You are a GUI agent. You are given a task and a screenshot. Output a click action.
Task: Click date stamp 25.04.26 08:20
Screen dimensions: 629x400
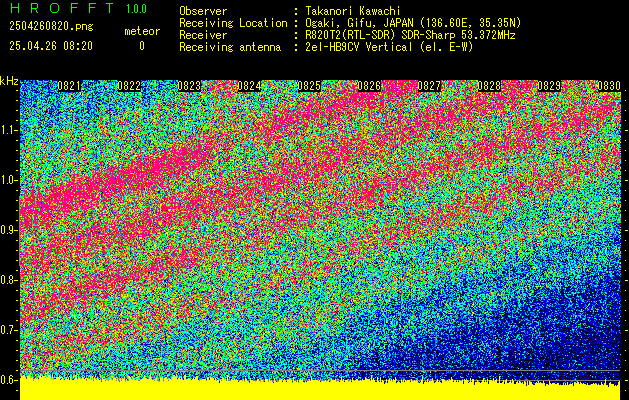[x=51, y=46]
